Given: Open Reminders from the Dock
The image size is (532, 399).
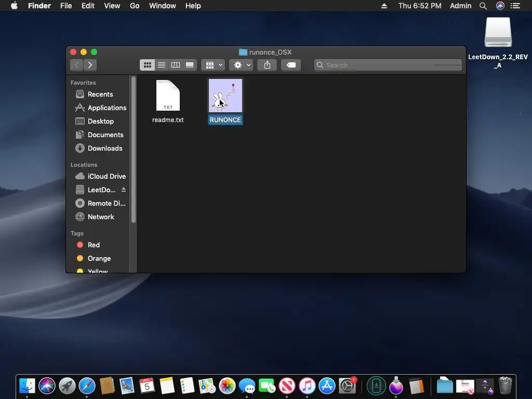Looking at the screenshot, I should [x=187, y=386].
